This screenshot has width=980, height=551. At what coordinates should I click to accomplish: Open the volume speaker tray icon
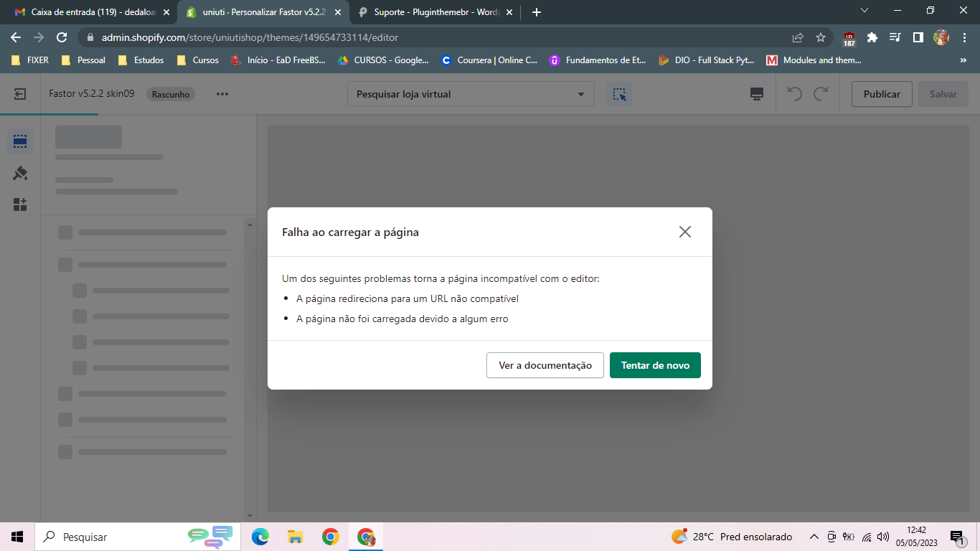[883, 537]
